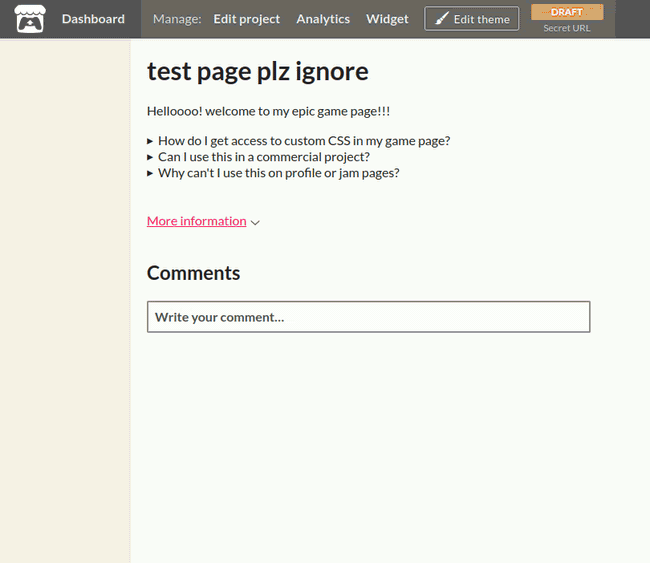The width and height of the screenshot is (650, 563).
Task: Open the Edit project page
Action: [247, 19]
